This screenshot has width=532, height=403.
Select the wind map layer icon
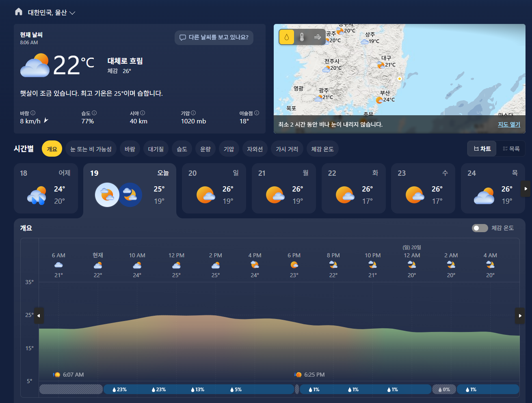pos(317,37)
